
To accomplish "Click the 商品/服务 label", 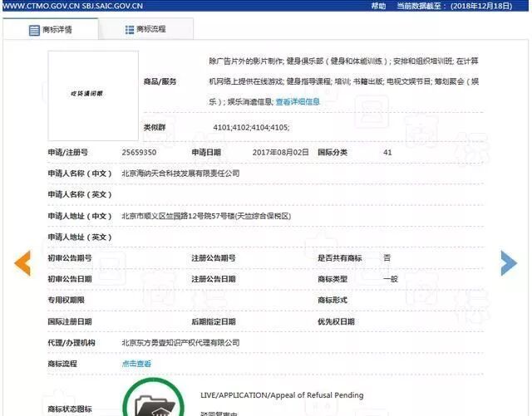I will [160, 81].
